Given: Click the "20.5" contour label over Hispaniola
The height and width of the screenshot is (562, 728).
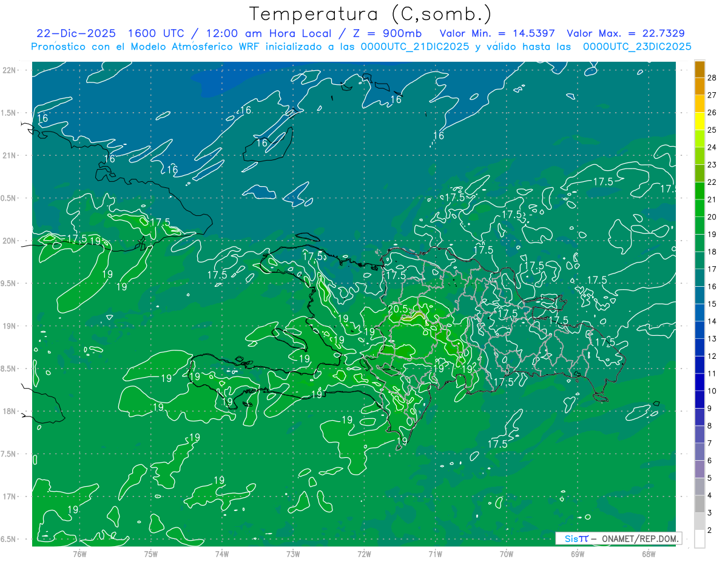Looking at the screenshot, I should tap(397, 309).
